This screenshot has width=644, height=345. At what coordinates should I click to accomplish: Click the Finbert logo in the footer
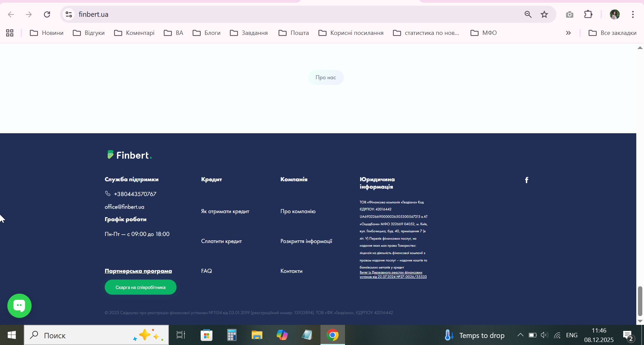click(130, 155)
